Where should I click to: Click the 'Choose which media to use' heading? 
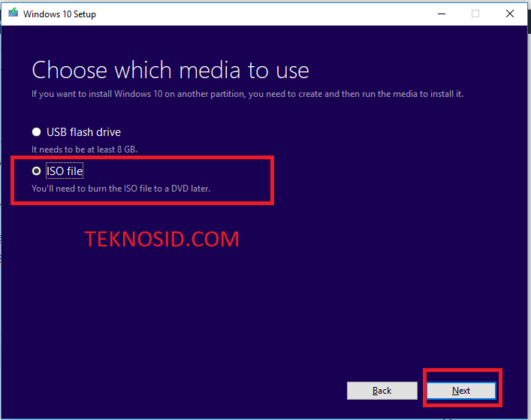coord(170,70)
